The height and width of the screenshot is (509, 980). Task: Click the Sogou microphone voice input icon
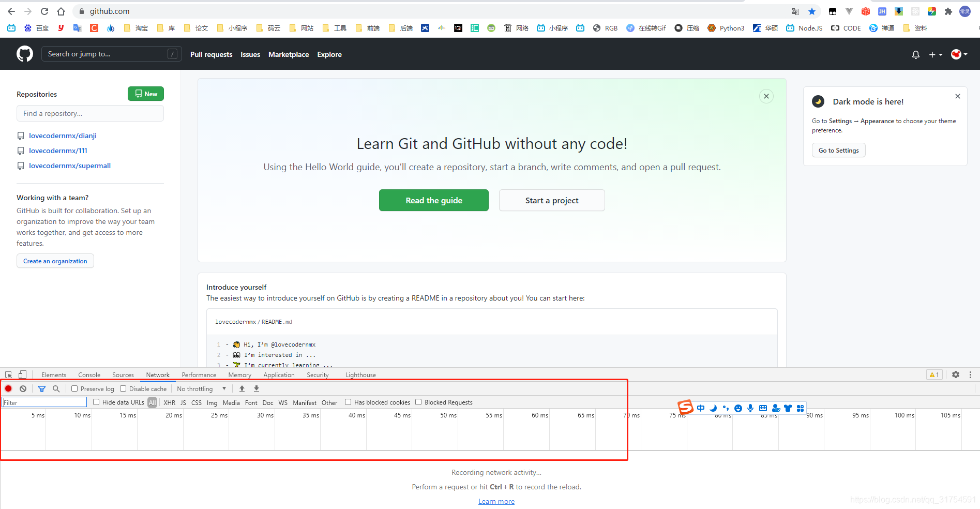coord(750,408)
